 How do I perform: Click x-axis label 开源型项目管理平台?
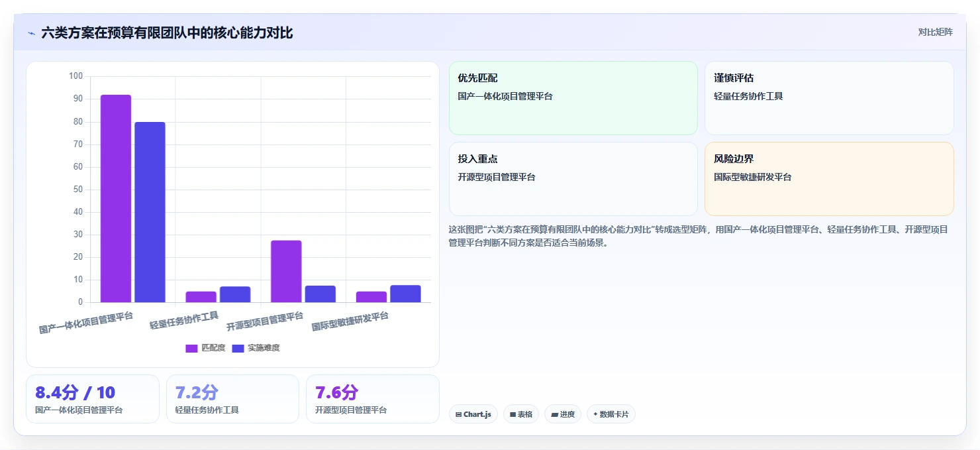(265, 321)
